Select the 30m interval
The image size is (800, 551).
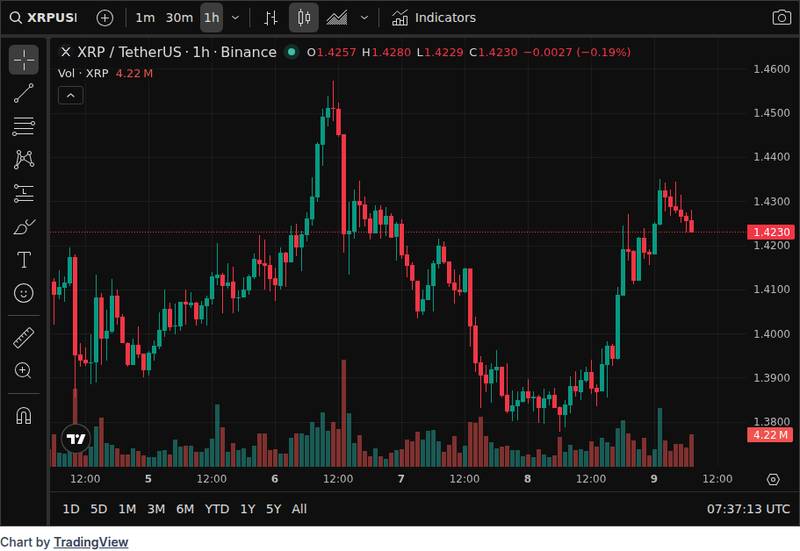179,18
